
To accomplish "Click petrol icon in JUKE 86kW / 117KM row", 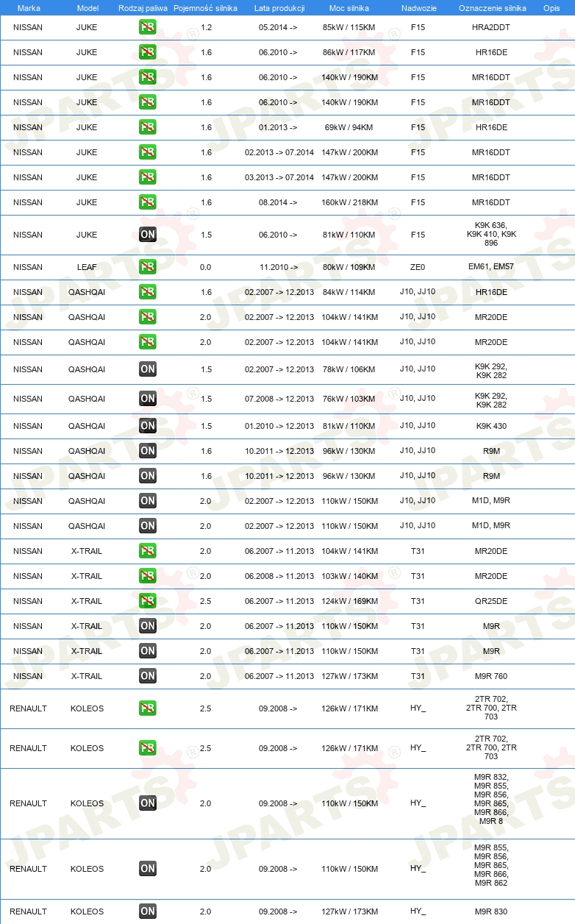I will pyautogui.click(x=147, y=52).
